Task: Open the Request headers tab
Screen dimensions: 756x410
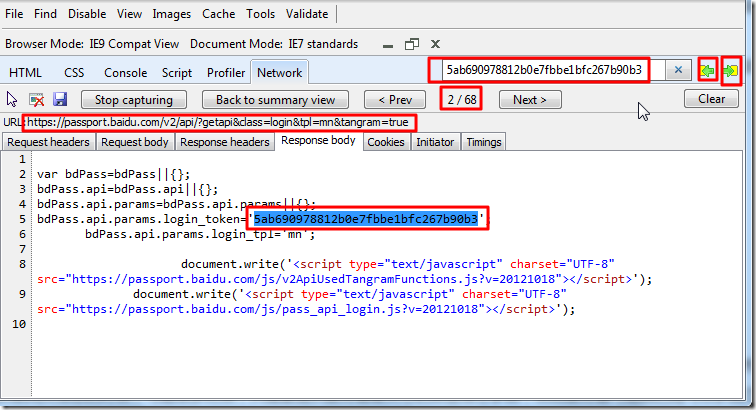Action: (x=48, y=142)
